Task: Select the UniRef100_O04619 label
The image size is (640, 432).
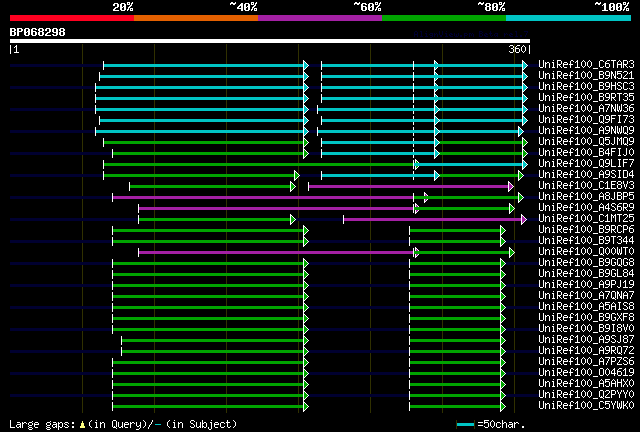Action: [586, 373]
